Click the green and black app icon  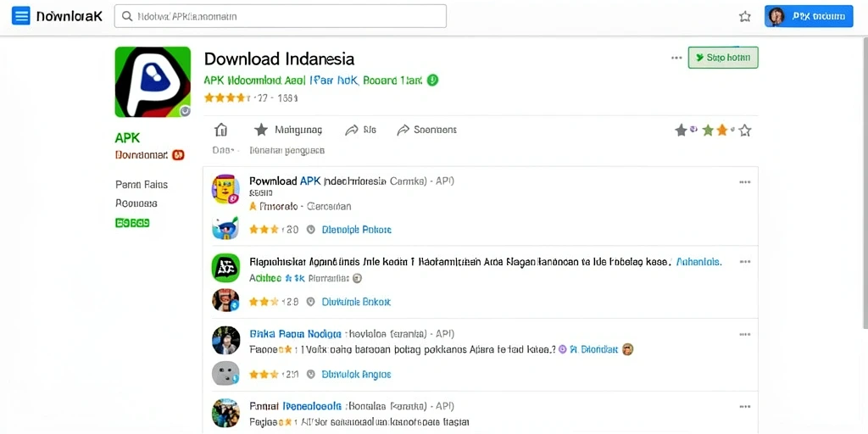pyautogui.click(x=225, y=268)
